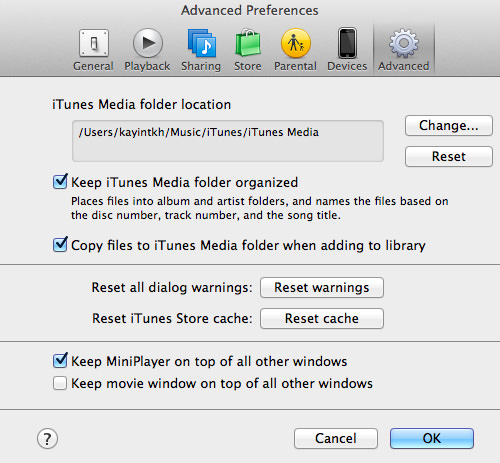This screenshot has width=500, height=463.
Task: Open help with the question mark button
Action: (x=47, y=439)
